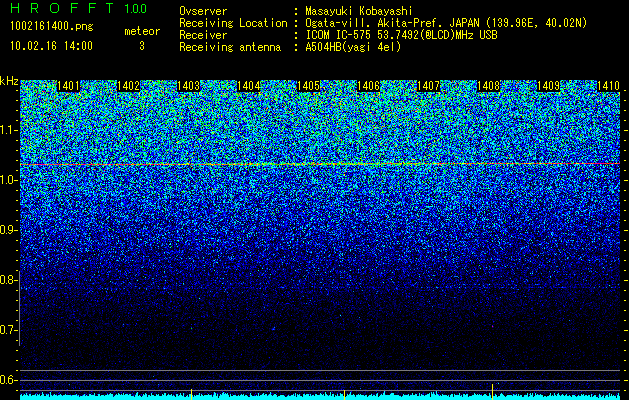This screenshot has height=400, width=629.
Task: Select the file name 1002161400.png
Action: [x=52, y=26]
